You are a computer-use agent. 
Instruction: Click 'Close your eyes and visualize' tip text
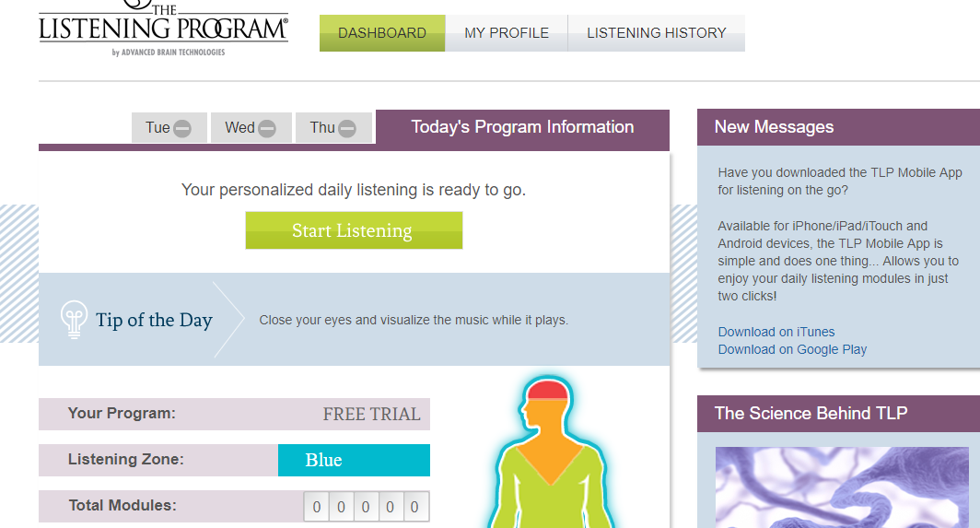click(414, 320)
